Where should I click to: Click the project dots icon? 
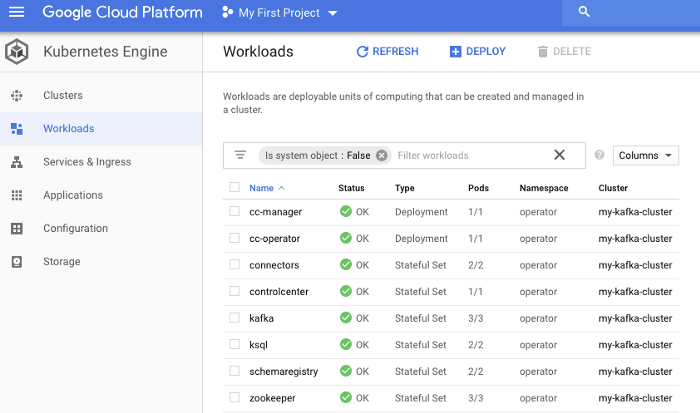tap(227, 13)
